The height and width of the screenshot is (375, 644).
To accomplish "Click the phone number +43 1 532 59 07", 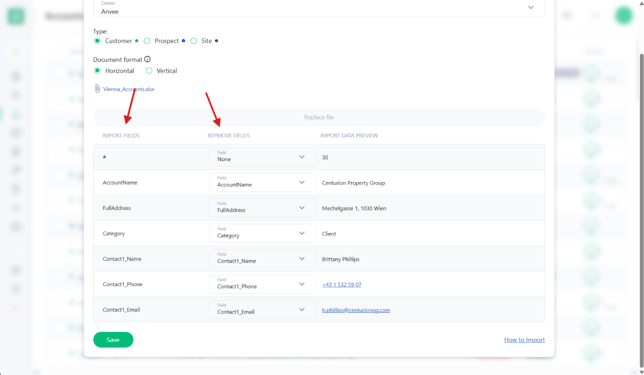I will (342, 285).
